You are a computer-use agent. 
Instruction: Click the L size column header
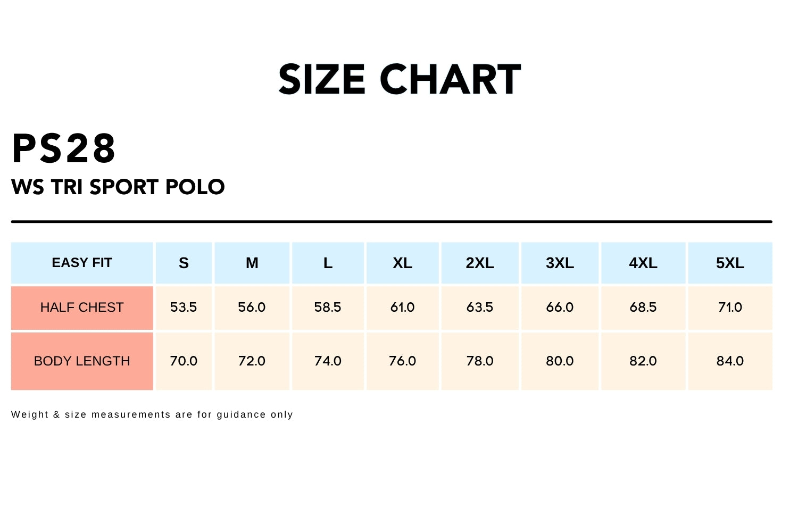tap(328, 263)
